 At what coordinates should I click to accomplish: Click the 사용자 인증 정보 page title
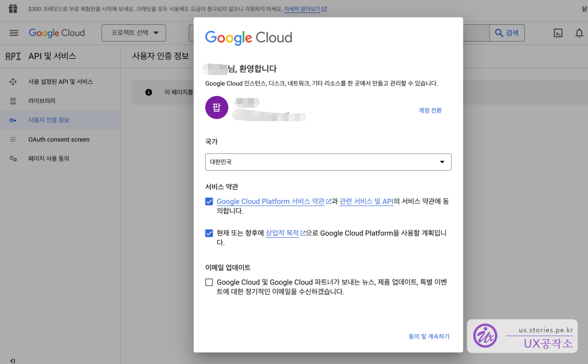(161, 56)
